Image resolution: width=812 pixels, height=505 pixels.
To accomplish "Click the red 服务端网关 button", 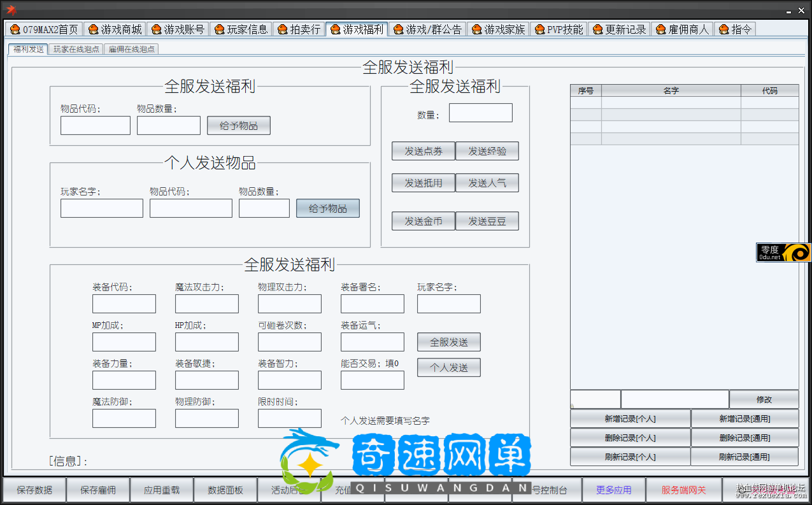I will tap(683, 490).
